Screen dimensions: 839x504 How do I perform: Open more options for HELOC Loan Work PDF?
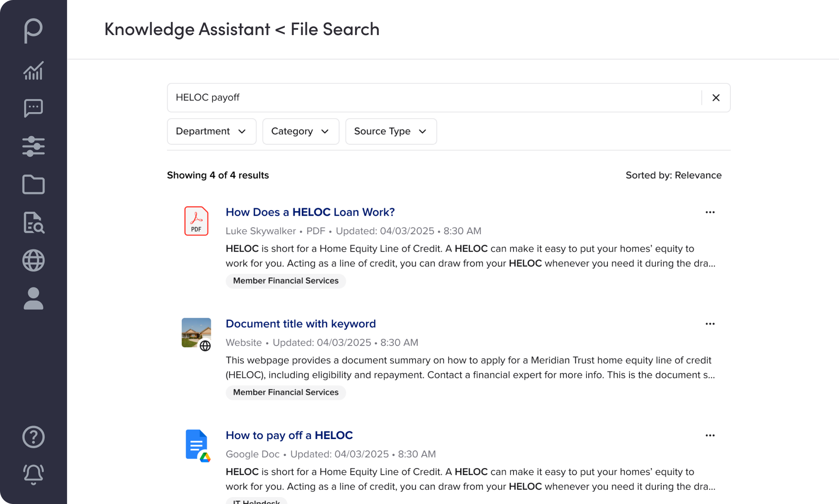pos(710,212)
